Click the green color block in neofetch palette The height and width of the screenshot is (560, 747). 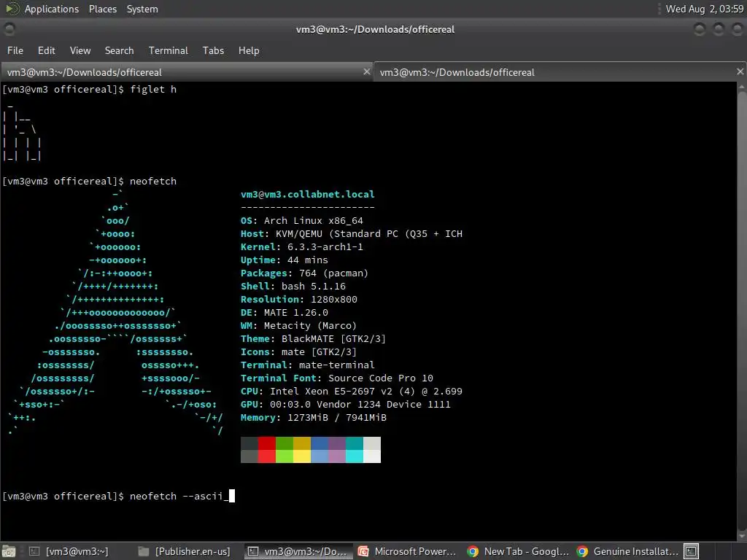tap(285, 450)
